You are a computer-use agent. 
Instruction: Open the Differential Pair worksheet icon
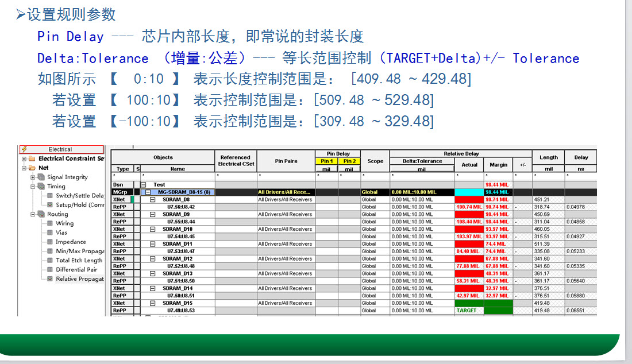[50, 270]
